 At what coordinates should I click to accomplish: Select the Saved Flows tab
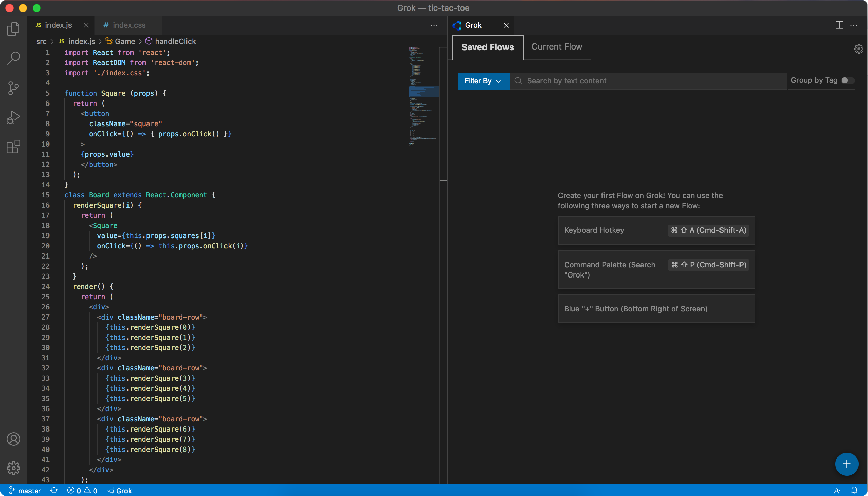pos(488,47)
